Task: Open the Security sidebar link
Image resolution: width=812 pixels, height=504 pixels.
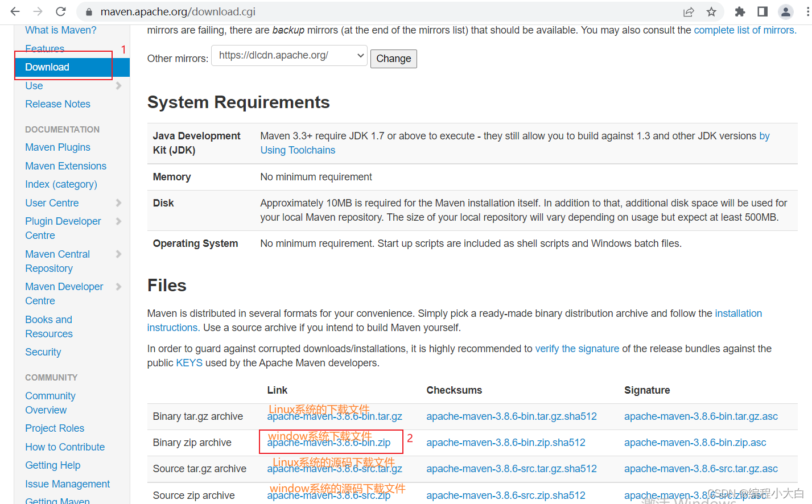Action: [x=43, y=352]
